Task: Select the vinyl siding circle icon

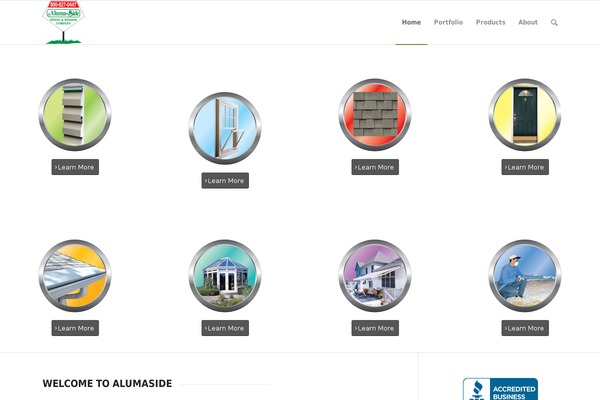Action: (x=75, y=115)
